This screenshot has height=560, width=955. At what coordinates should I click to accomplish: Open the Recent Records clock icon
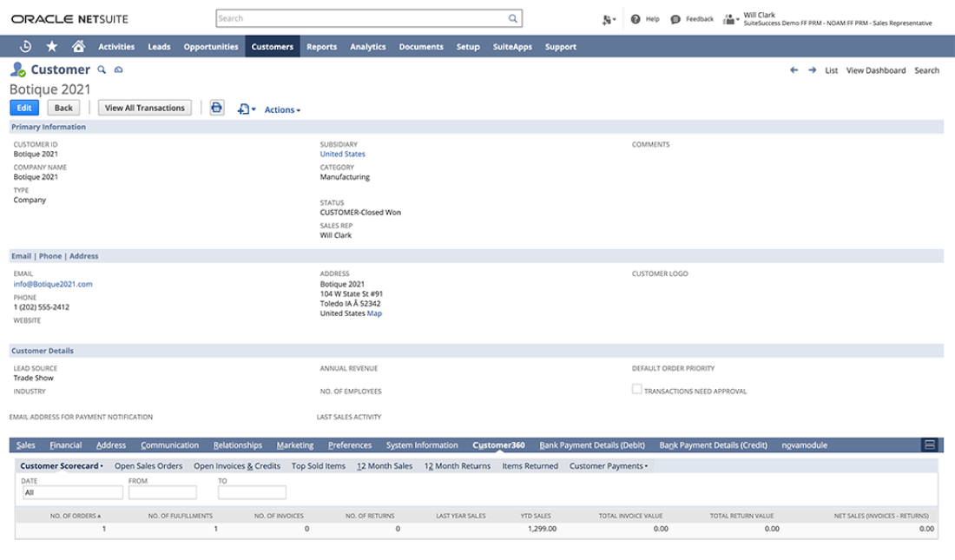click(x=25, y=47)
